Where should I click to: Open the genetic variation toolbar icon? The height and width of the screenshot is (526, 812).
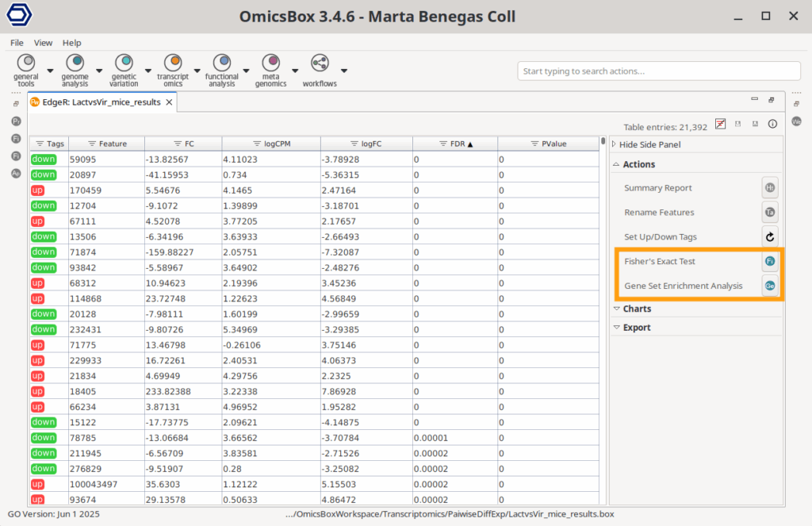[x=124, y=63]
